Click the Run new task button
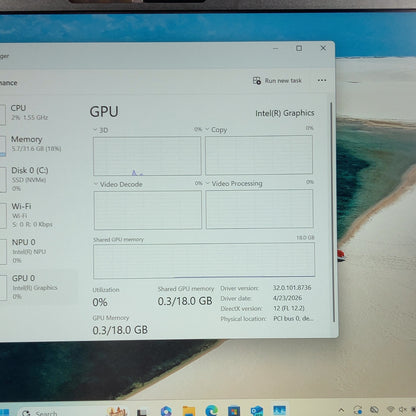Viewport: 416px width, 416px height. 277,81
